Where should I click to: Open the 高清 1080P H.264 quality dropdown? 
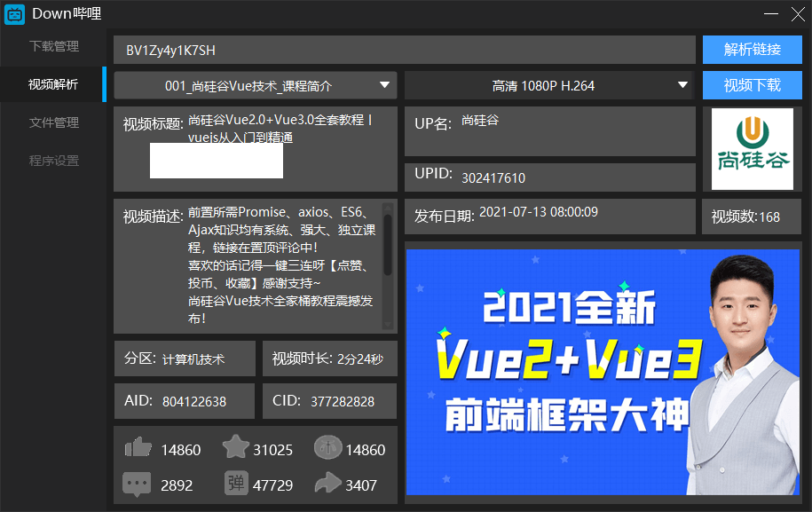[549, 85]
